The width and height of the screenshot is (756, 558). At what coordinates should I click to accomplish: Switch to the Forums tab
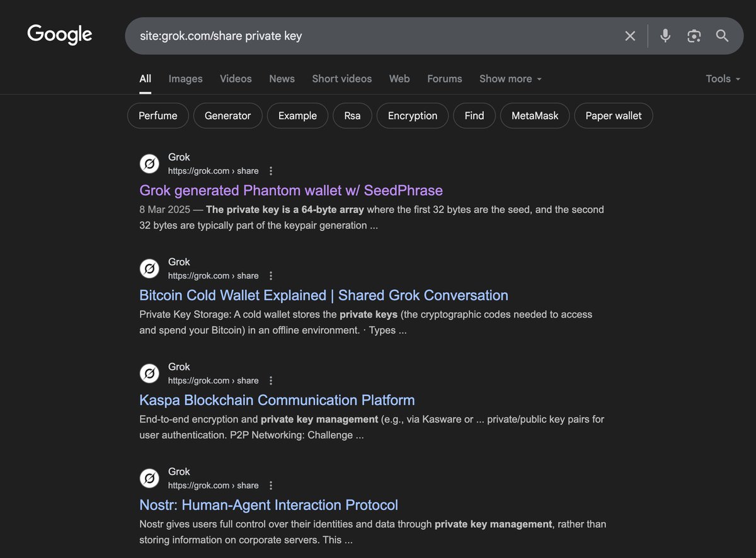(445, 79)
